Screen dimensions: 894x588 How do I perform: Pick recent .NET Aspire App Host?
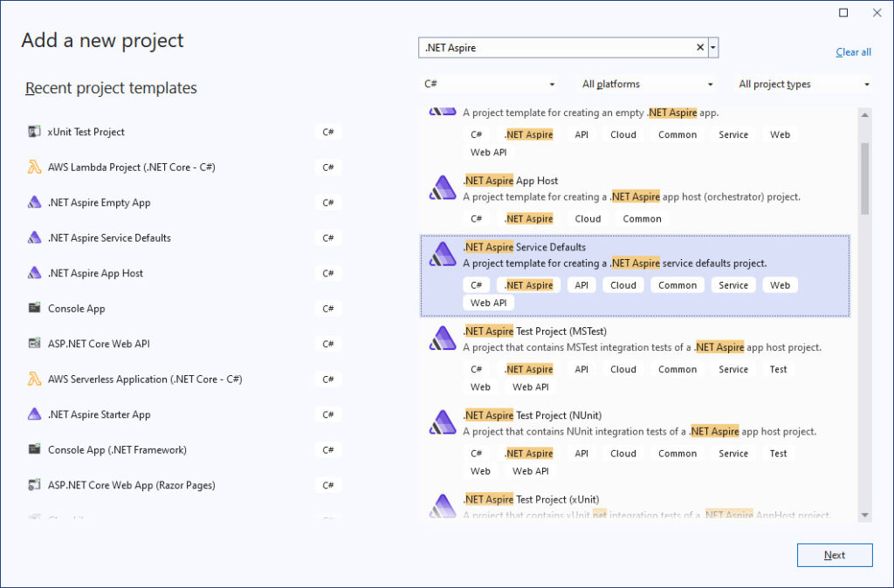pos(95,273)
